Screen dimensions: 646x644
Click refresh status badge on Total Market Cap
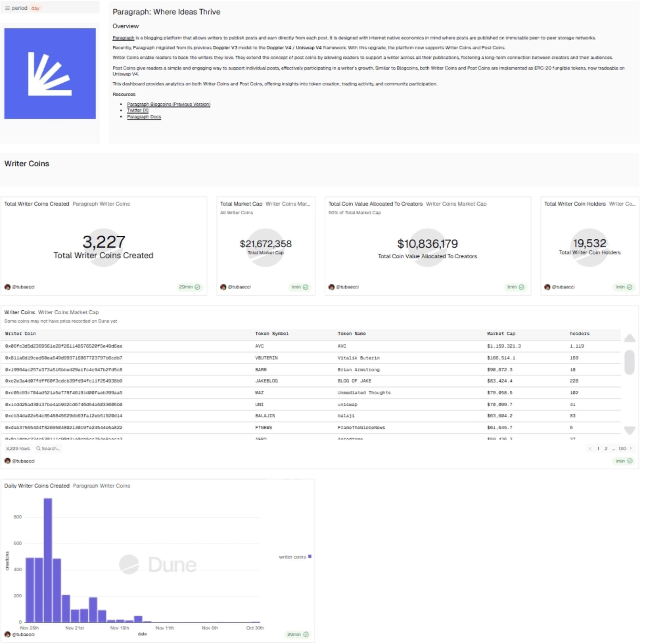[x=299, y=287]
